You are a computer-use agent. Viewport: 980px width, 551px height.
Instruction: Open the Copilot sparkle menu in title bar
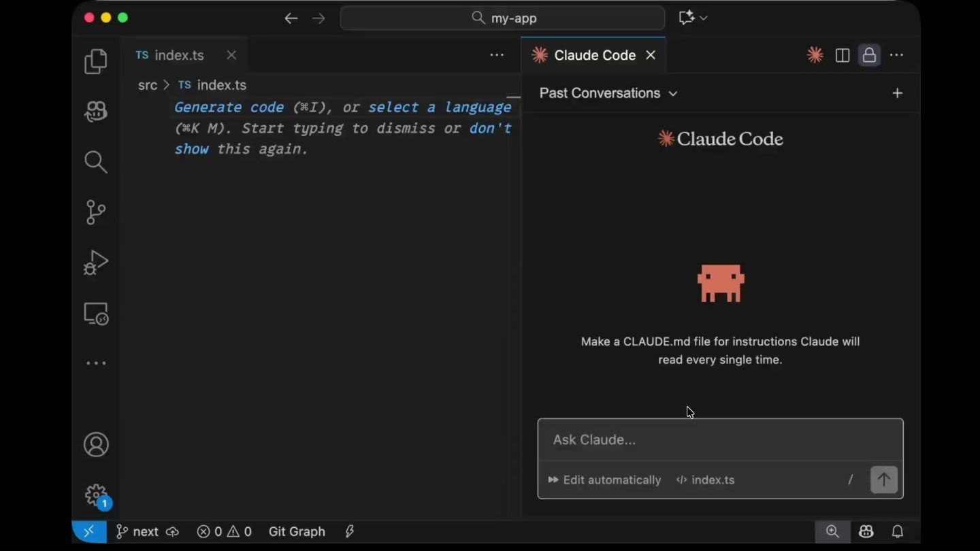coord(693,18)
